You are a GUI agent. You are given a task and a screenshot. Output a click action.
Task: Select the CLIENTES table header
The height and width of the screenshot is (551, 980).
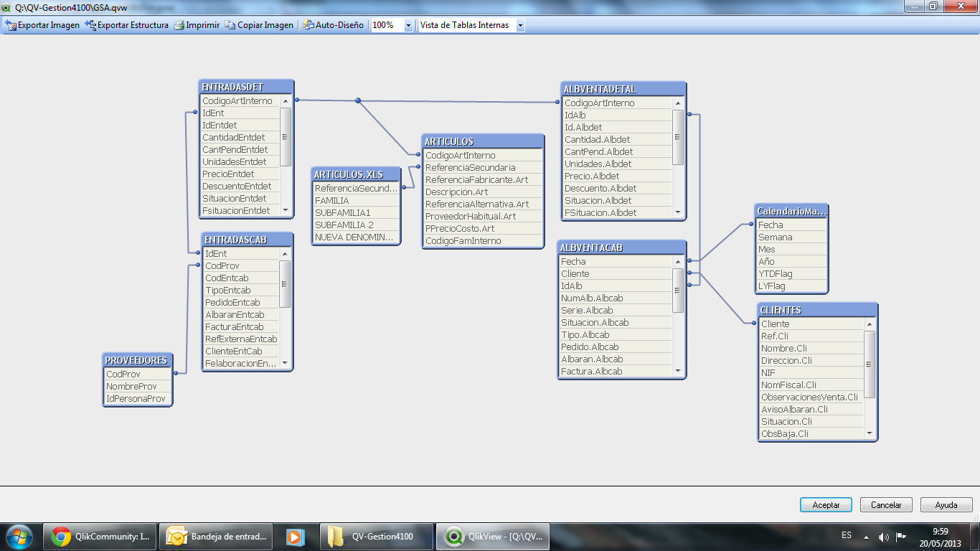817,310
